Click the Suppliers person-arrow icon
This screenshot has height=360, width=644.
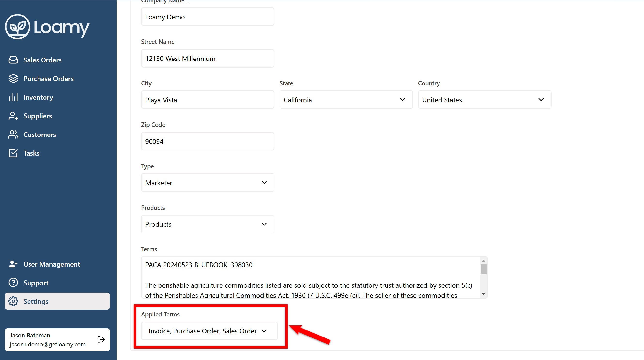point(13,116)
